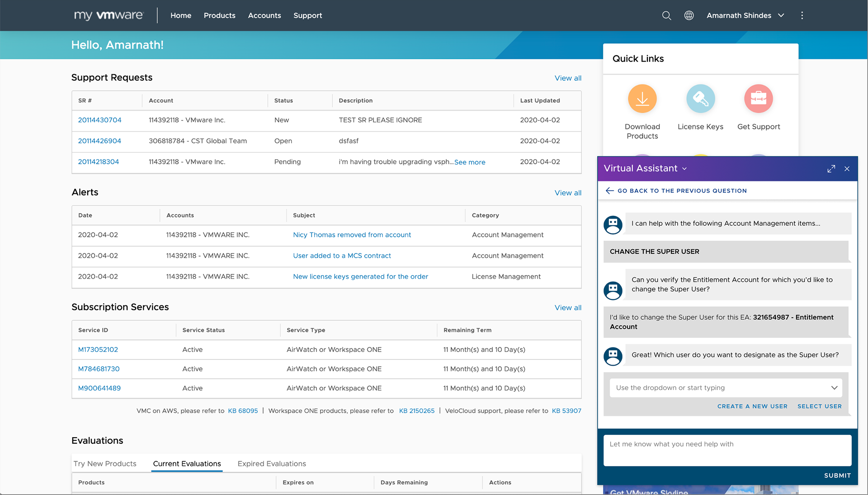This screenshot has width=868, height=495.
Task: Click the SR # column header
Action: (x=85, y=100)
